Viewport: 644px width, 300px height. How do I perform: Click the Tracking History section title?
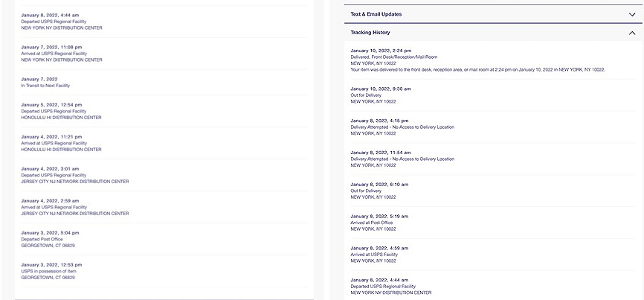tap(370, 33)
